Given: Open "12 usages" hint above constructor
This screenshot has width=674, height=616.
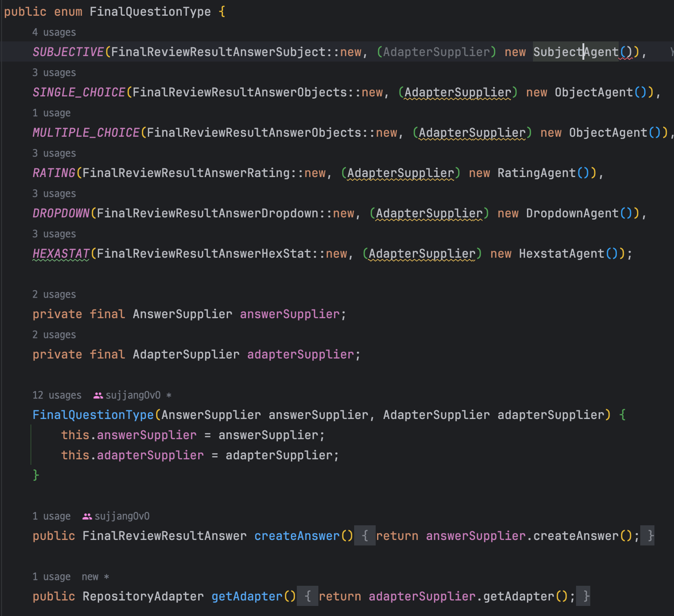Looking at the screenshot, I should pyautogui.click(x=57, y=395).
